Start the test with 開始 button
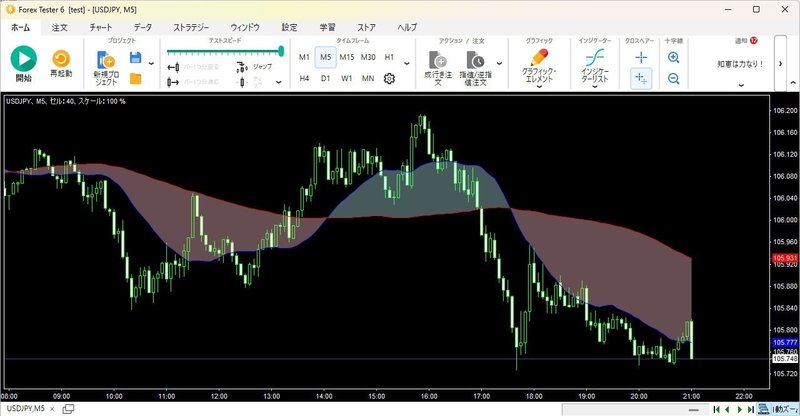800x416 pixels. (23, 64)
